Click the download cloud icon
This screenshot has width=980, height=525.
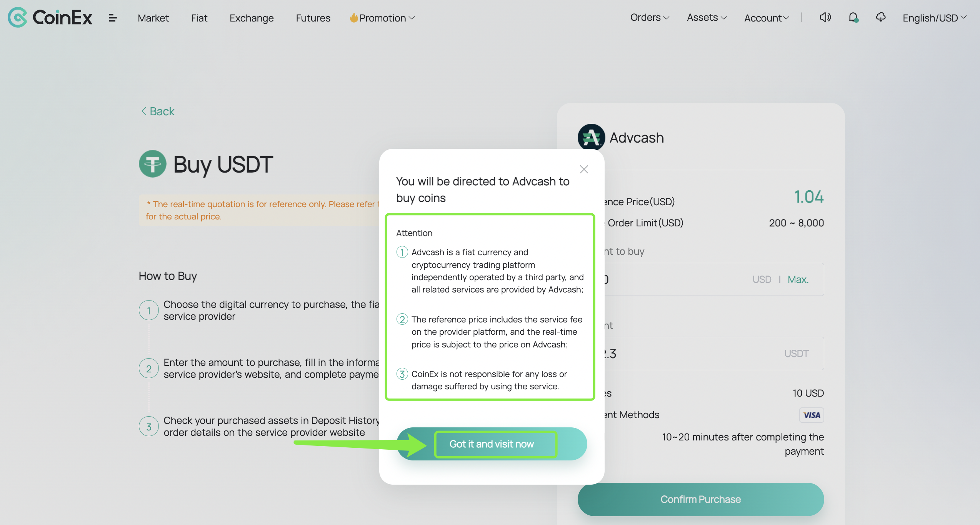pos(881,17)
